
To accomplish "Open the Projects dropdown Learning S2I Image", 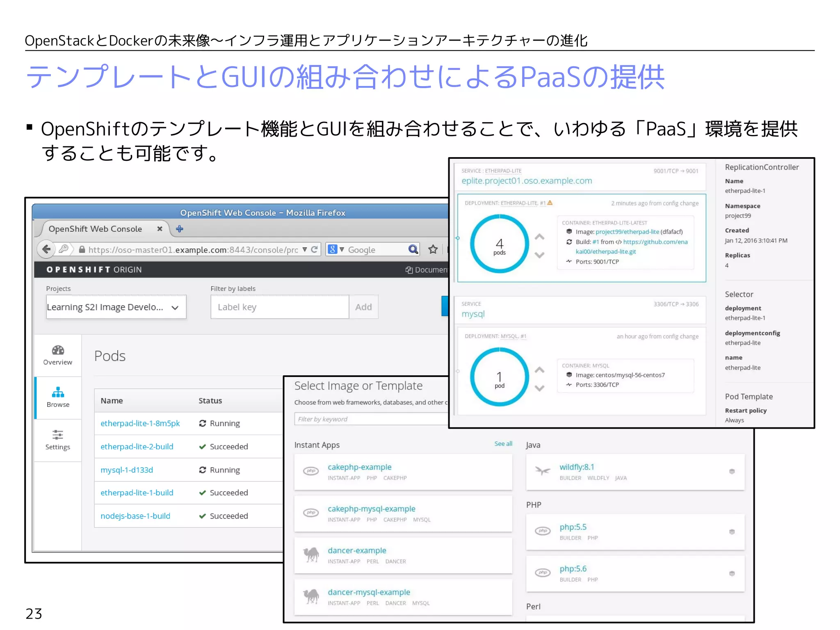I will coord(116,307).
